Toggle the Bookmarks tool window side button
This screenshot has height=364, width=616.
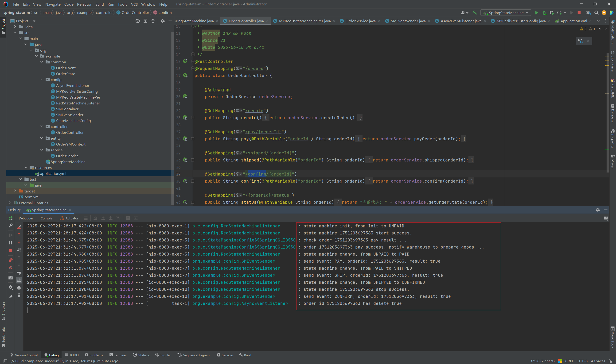(x=4, y=337)
